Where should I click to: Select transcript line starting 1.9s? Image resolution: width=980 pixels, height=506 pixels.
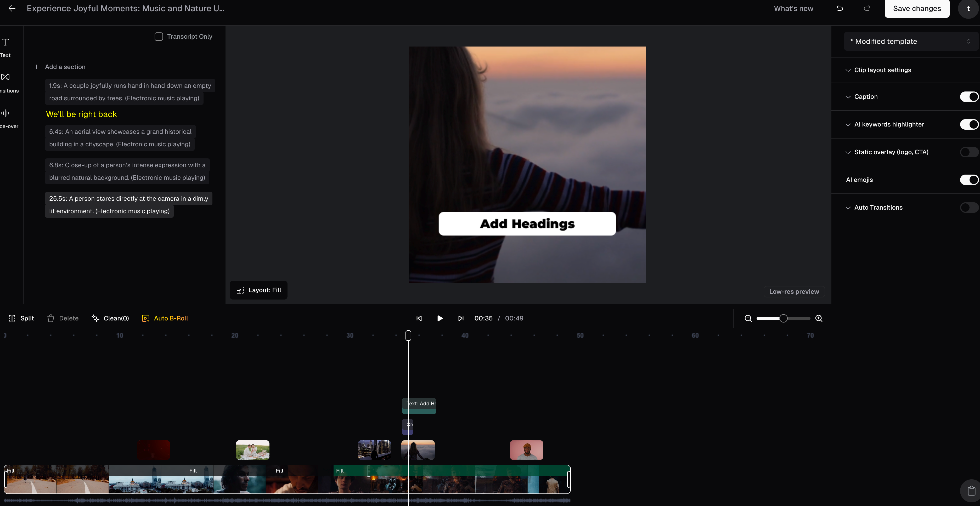[130, 92]
